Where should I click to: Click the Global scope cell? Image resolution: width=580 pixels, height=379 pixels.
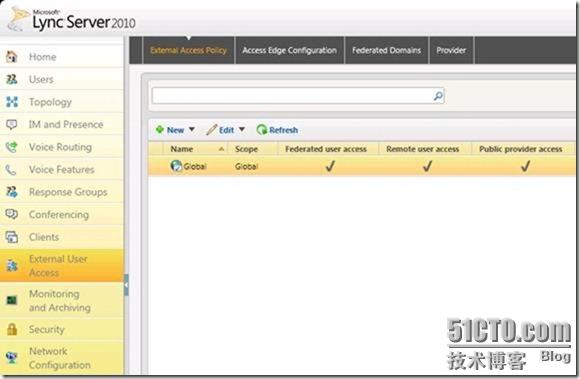246,166
